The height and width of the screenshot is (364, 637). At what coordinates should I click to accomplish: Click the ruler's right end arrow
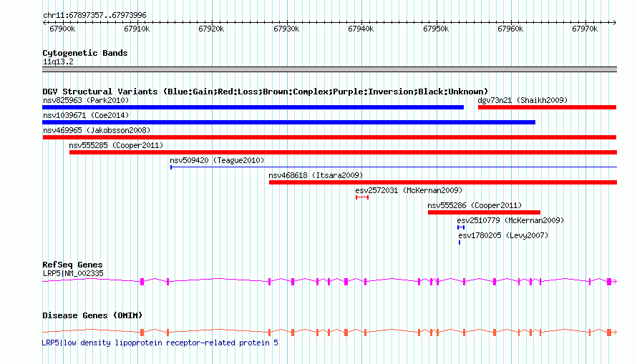click(615, 23)
